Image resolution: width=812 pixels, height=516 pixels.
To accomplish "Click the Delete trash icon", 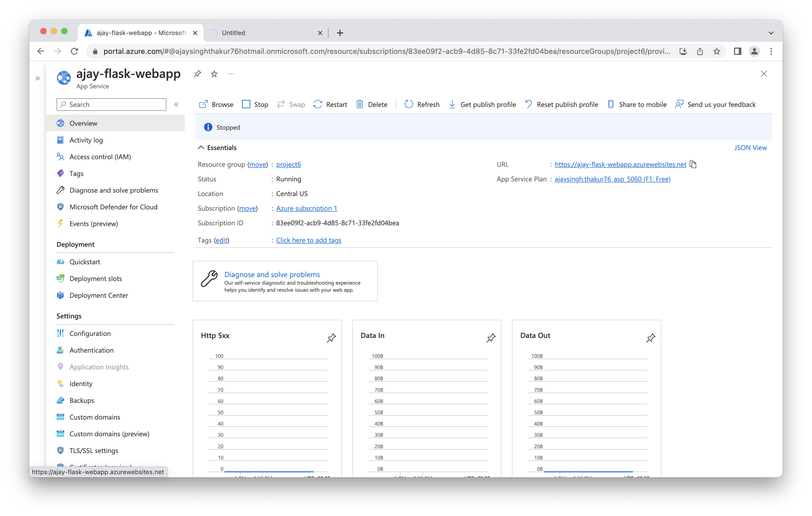I will coord(360,105).
